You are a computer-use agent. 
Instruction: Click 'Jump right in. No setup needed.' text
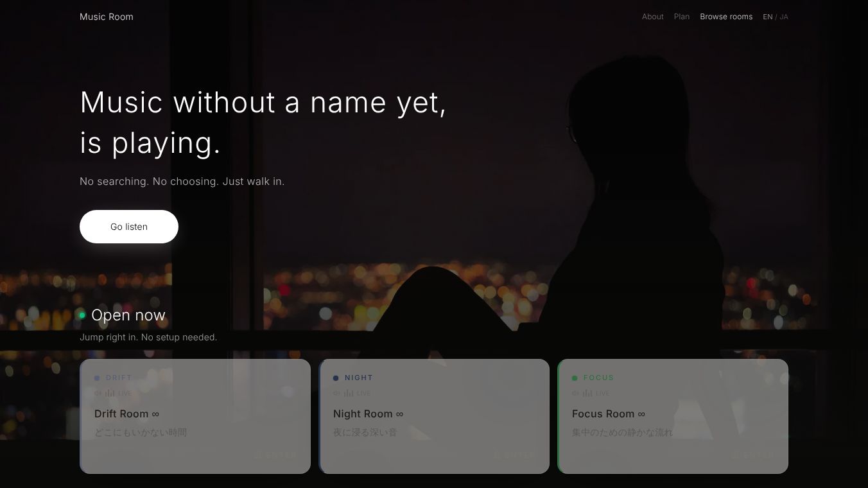148,337
